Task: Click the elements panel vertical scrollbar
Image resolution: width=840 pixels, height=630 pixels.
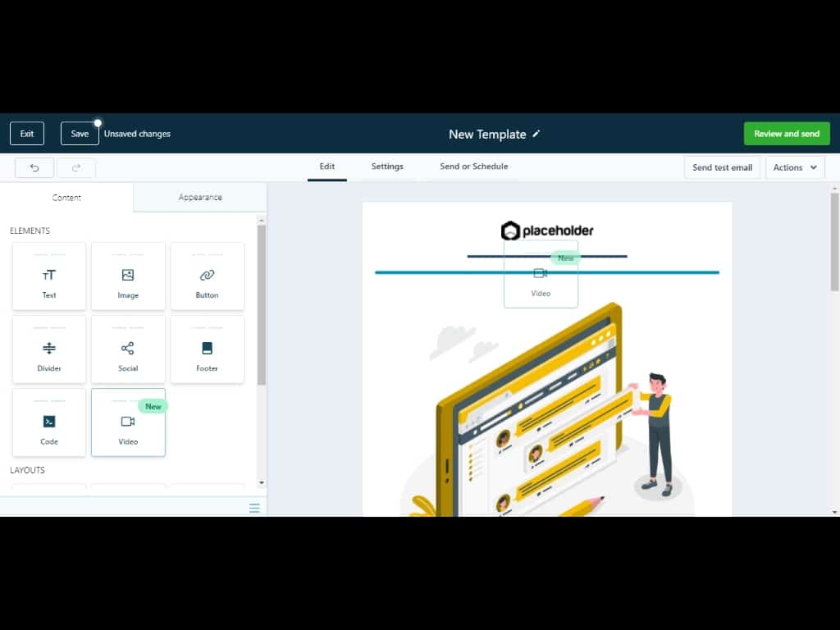Action: click(262, 304)
